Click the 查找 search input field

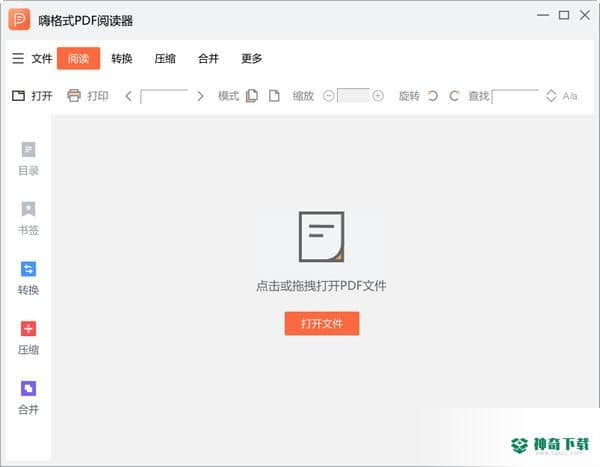click(x=515, y=96)
